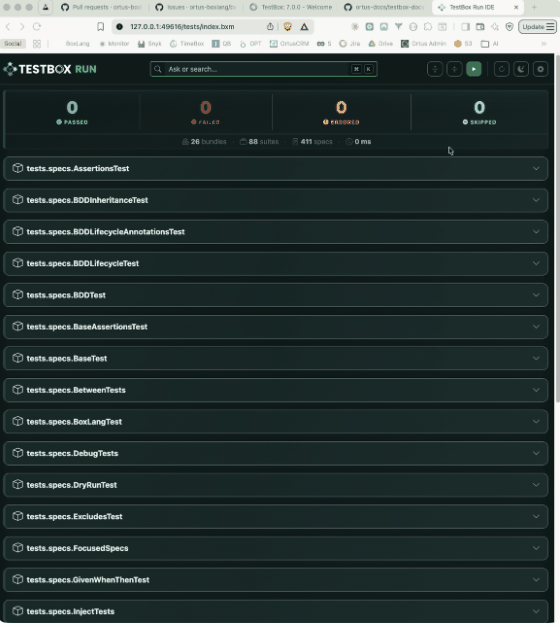Switch to TestBox 7.0.0 Welcome tab
Image resolution: width=560 pixels, height=626 pixels.
tap(291, 7)
